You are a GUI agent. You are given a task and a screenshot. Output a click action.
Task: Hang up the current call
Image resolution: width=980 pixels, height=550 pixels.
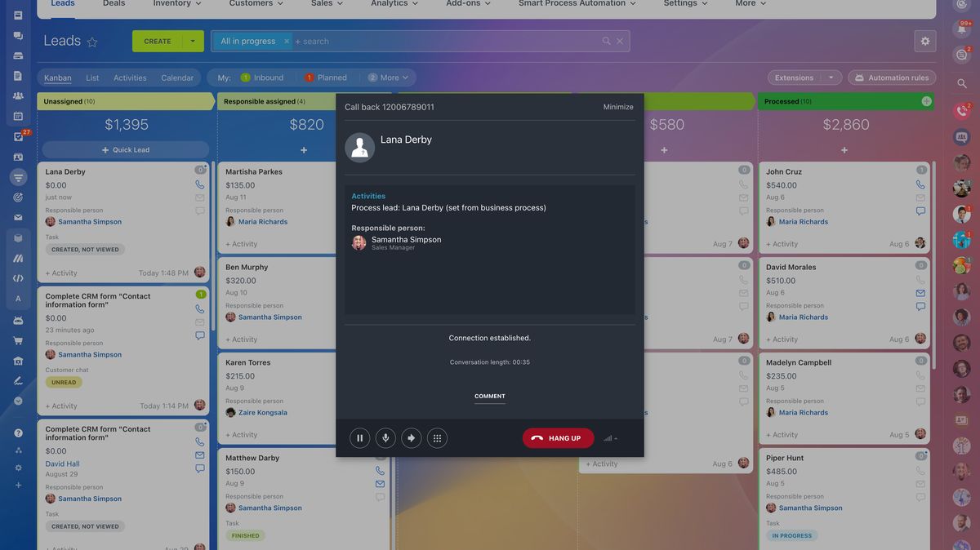[x=558, y=438]
